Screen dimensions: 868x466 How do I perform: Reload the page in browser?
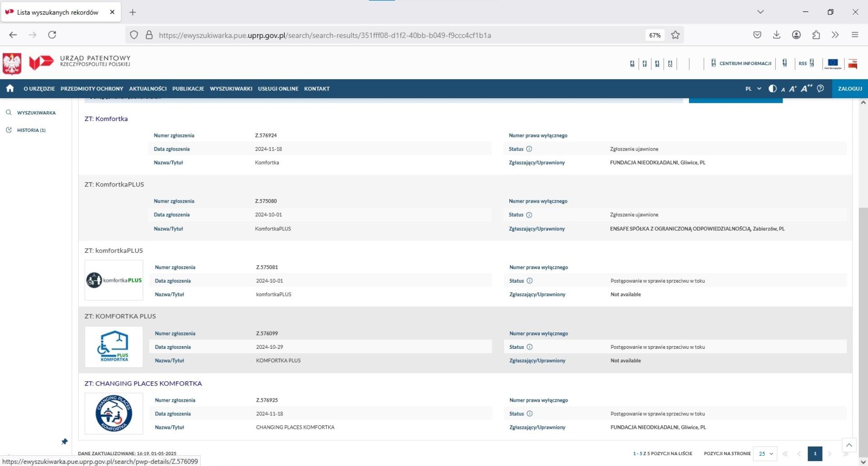click(x=52, y=35)
